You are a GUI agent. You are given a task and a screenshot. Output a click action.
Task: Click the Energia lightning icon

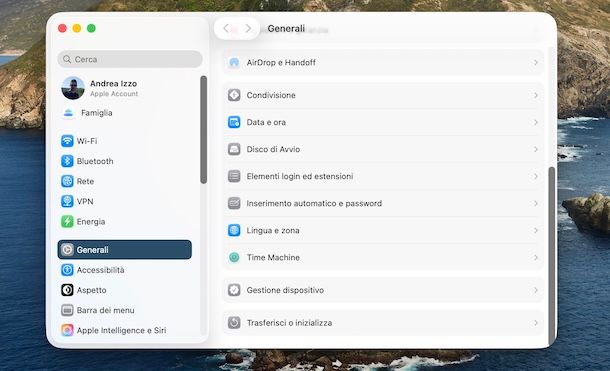pyautogui.click(x=67, y=221)
